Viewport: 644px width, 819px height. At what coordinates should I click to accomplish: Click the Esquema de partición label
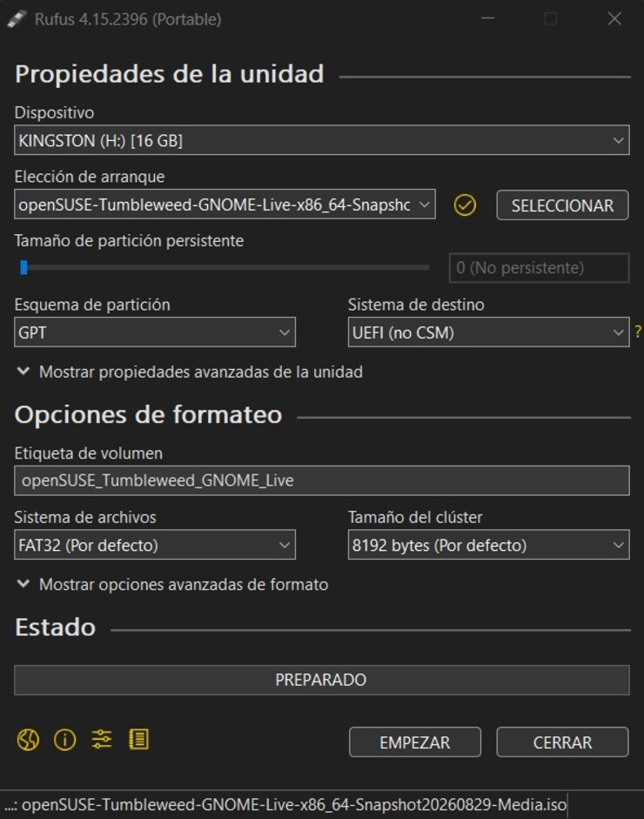pyautogui.click(x=92, y=305)
